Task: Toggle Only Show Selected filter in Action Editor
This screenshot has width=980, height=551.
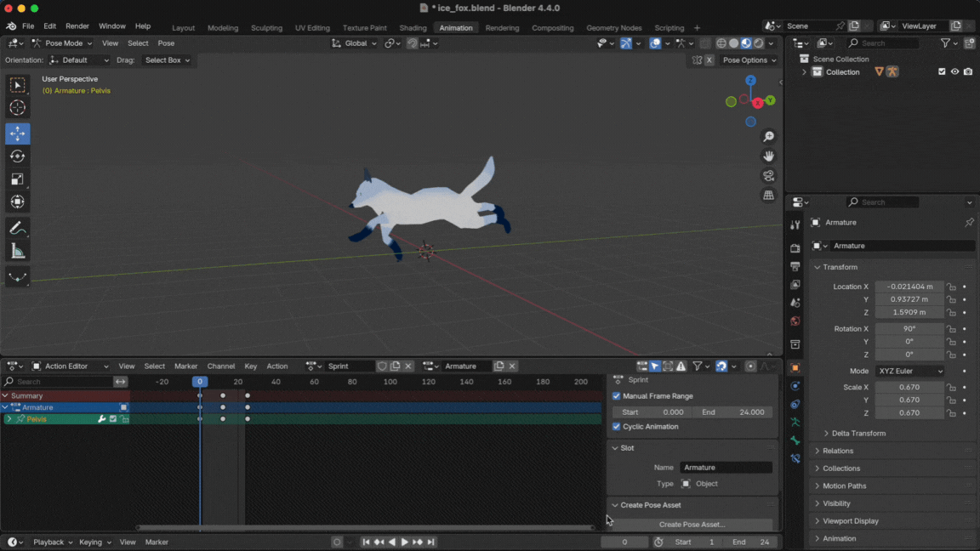Action: [655, 366]
